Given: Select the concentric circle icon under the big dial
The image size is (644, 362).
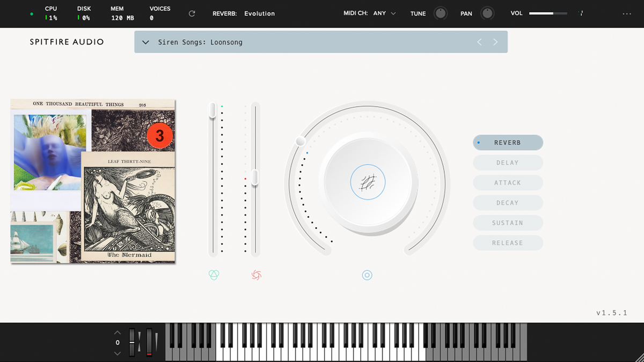Looking at the screenshot, I should tap(367, 275).
